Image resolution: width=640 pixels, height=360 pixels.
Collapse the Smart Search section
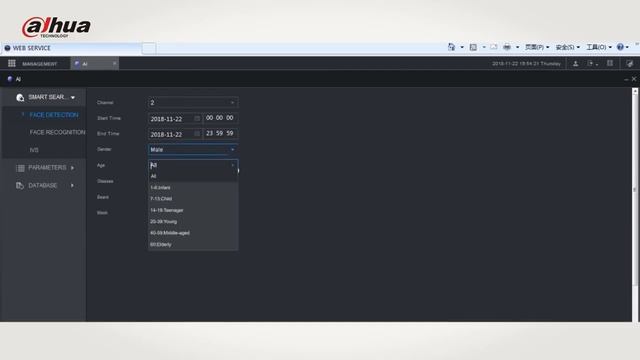point(73,98)
